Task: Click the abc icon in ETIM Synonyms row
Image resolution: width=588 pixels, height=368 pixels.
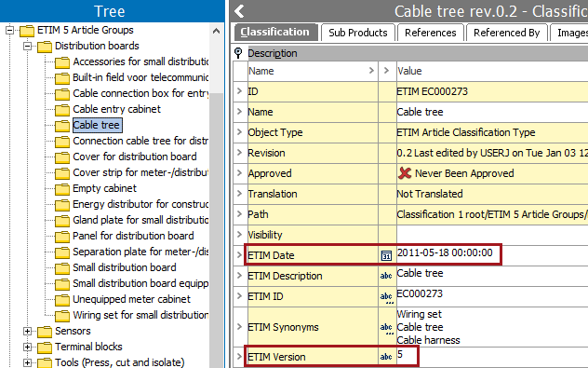Action: coord(386,328)
